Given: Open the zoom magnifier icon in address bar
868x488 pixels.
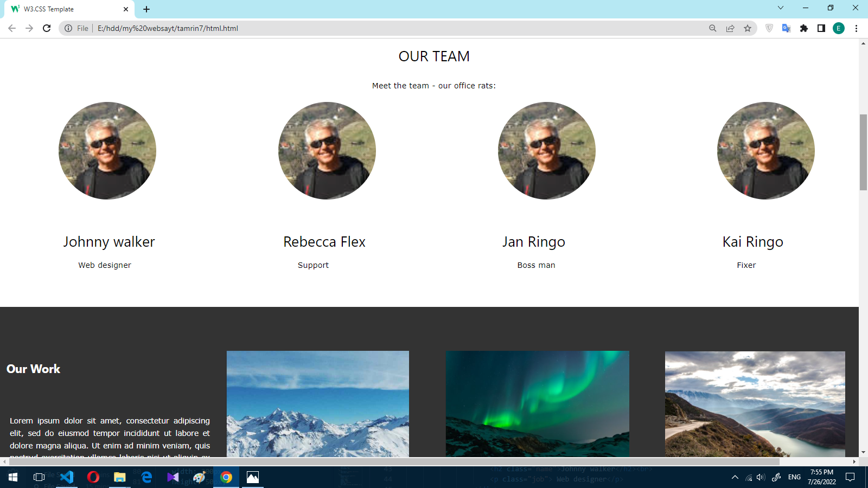Looking at the screenshot, I should pos(713,28).
